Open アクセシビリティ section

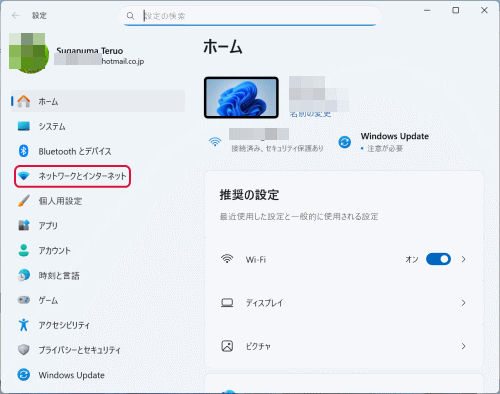[x=98, y=325]
